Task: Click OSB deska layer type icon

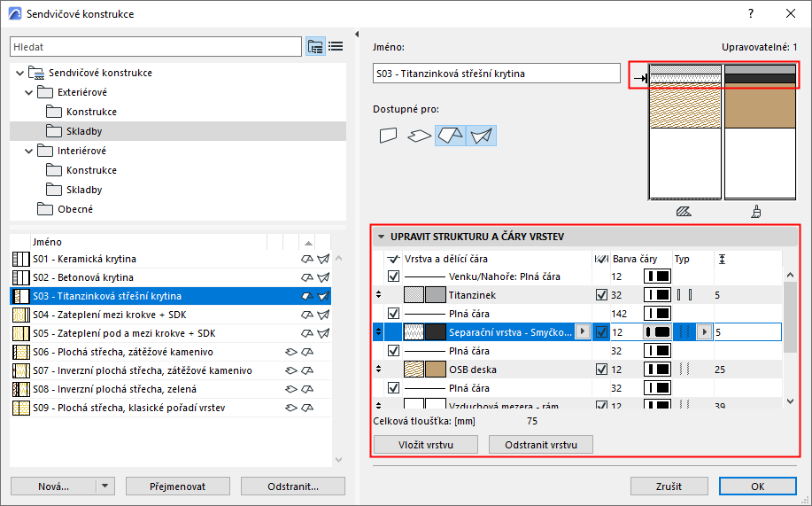Action: click(684, 370)
